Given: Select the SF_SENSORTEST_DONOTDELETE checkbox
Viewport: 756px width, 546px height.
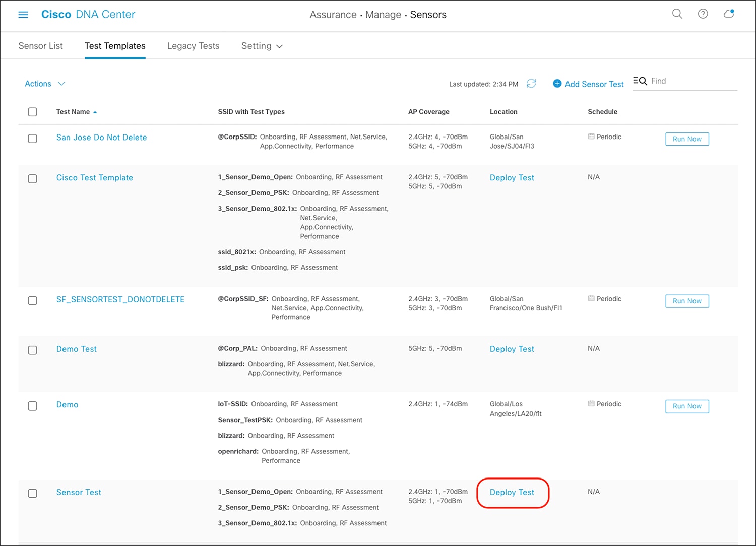Looking at the screenshot, I should coord(33,301).
